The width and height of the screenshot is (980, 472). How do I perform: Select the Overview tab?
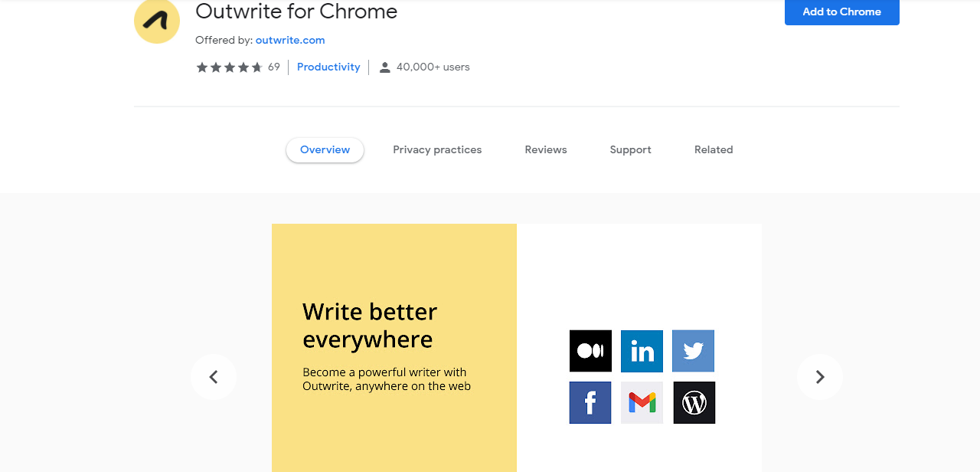pyautogui.click(x=325, y=149)
